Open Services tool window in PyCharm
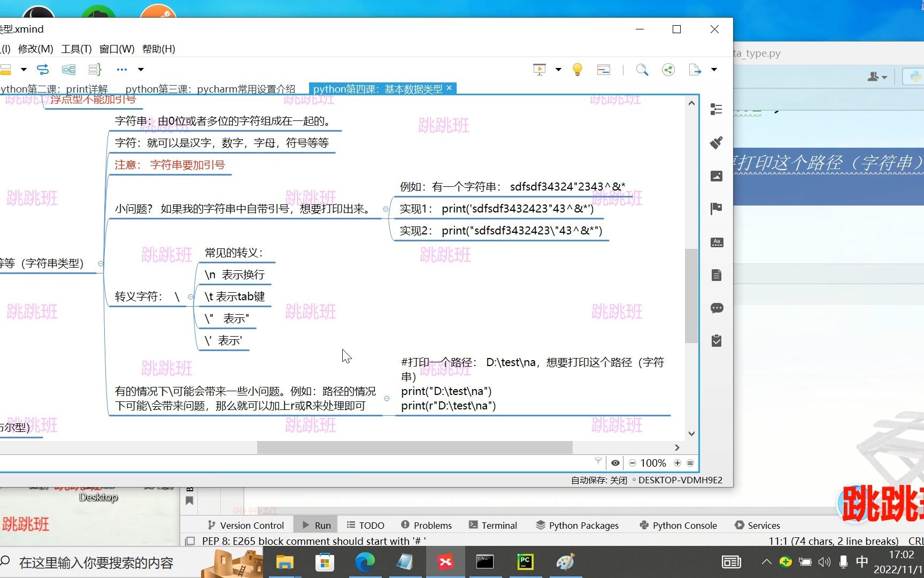Image resolution: width=924 pixels, height=578 pixels. pos(758,526)
